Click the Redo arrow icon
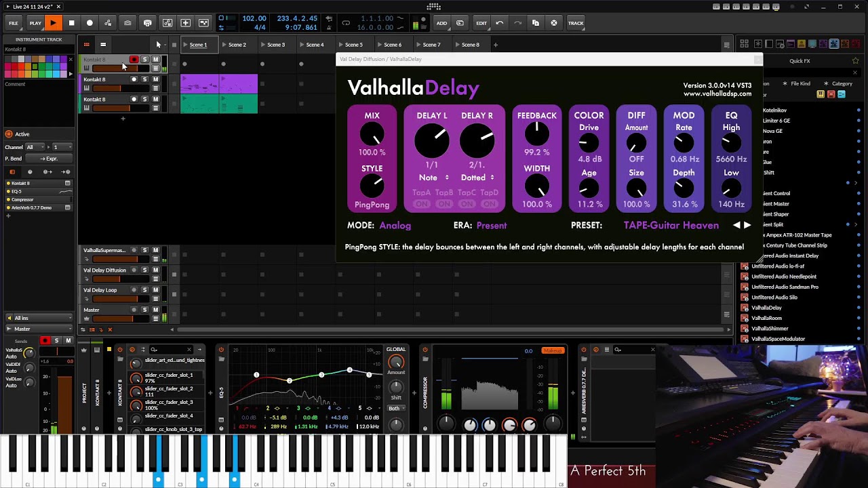This screenshot has width=868, height=488. 517,23
